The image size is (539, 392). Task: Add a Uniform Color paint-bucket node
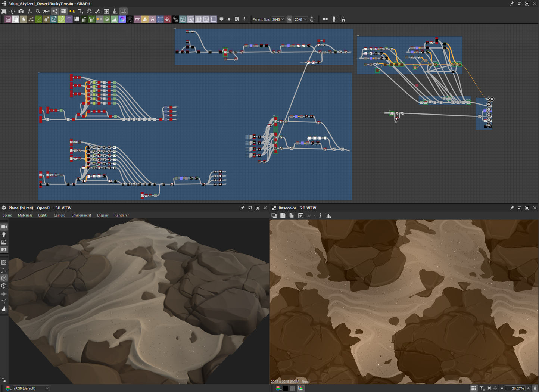tap(168, 19)
